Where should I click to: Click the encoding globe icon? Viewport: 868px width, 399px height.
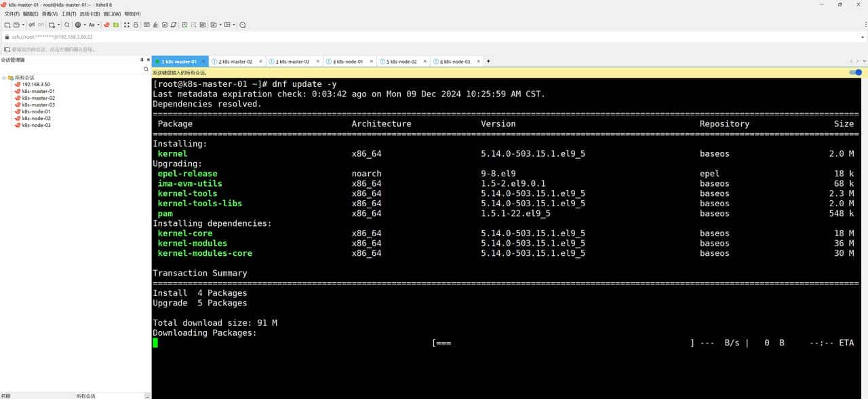tap(77, 25)
